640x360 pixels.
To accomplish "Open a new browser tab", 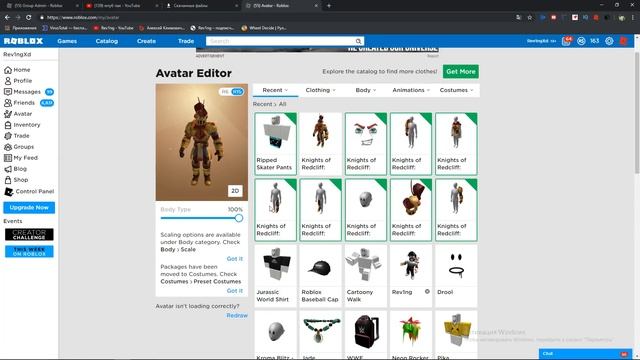I will point(329,6).
